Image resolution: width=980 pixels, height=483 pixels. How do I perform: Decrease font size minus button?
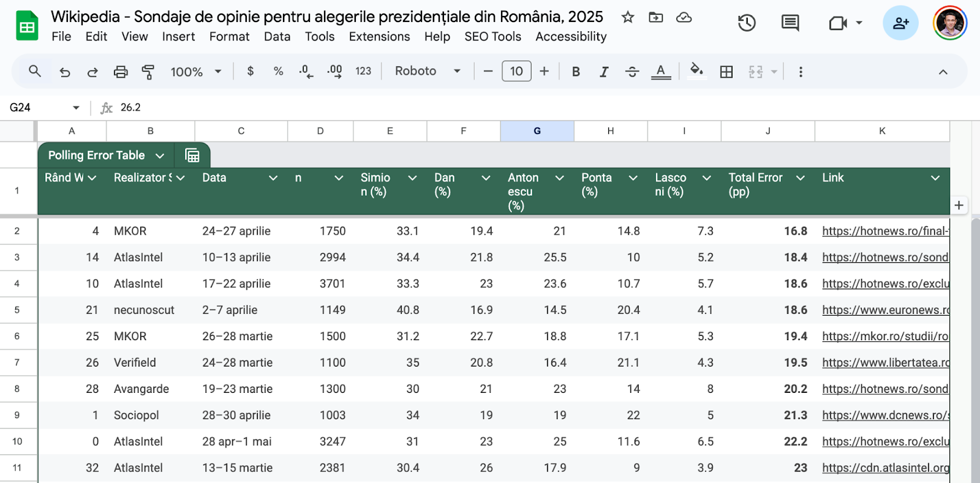(x=488, y=71)
